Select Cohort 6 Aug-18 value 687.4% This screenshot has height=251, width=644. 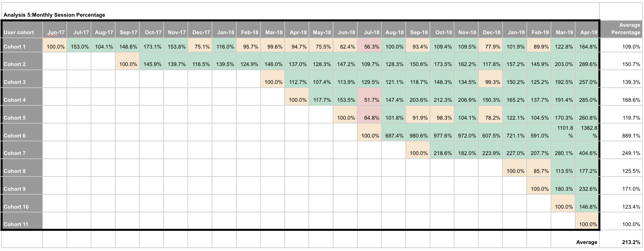click(x=394, y=136)
